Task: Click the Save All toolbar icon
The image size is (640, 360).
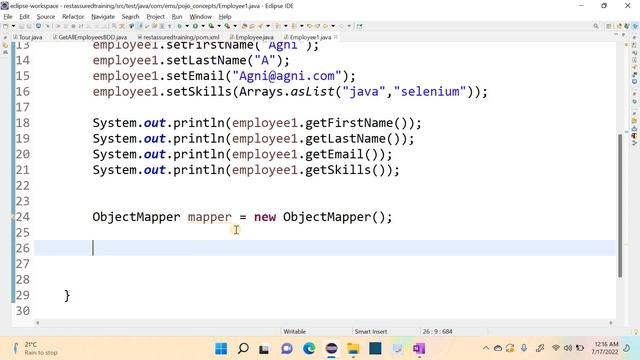Action: 29,26
